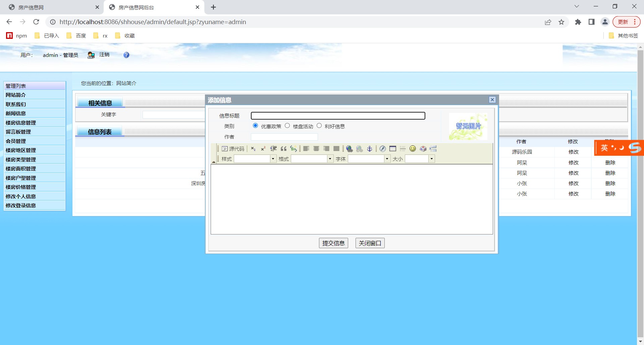Select the 楼盘活动 category radio
Image resolution: width=644 pixels, height=345 pixels.
(287, 126)
